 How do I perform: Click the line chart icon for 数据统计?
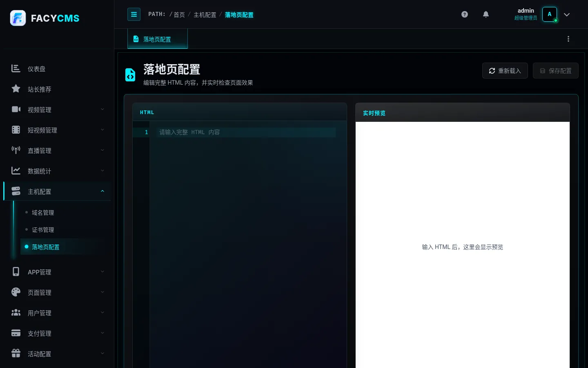pos(16,171)
